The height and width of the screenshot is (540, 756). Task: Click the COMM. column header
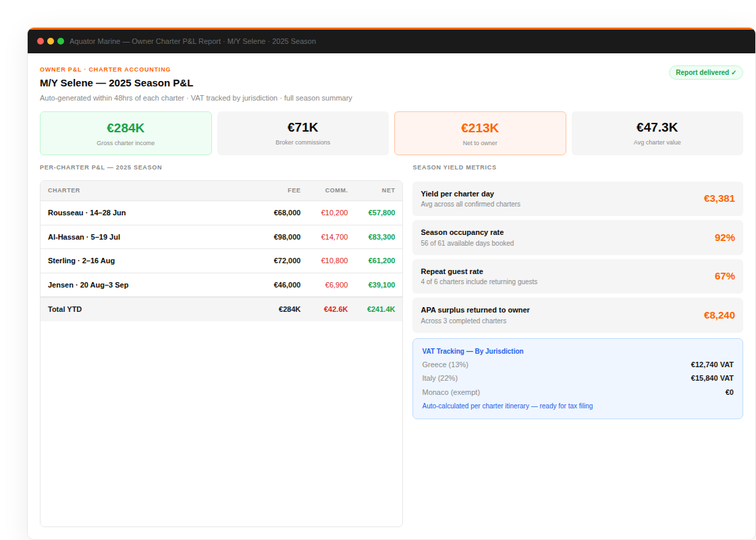[337, 190]
